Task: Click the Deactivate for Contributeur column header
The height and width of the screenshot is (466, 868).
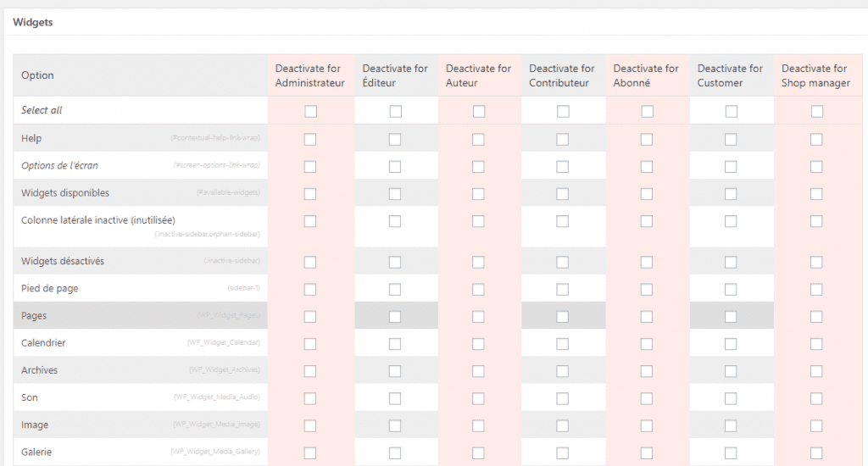Action: coord(561,75)
